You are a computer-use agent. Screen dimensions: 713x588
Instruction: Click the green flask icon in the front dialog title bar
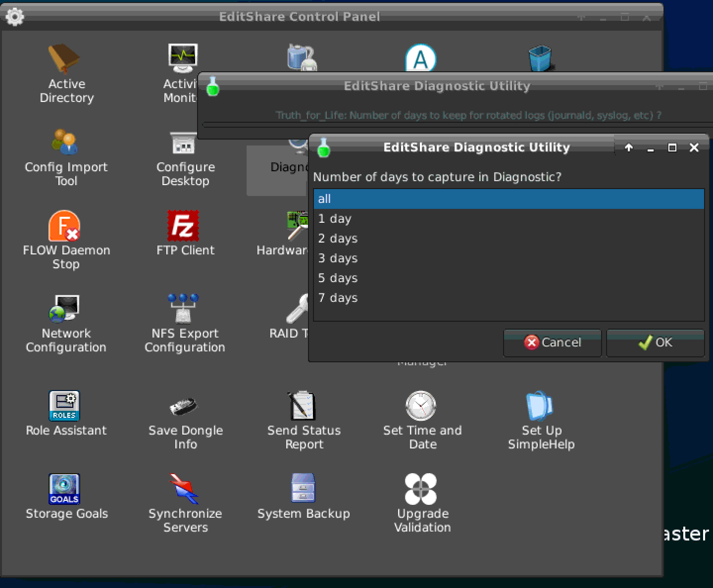[323, 147]
